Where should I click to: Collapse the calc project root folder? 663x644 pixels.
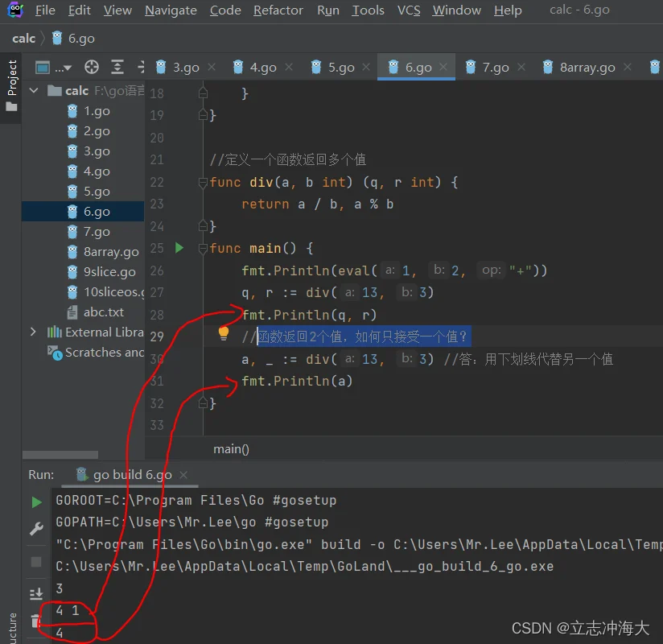(34, 90)
